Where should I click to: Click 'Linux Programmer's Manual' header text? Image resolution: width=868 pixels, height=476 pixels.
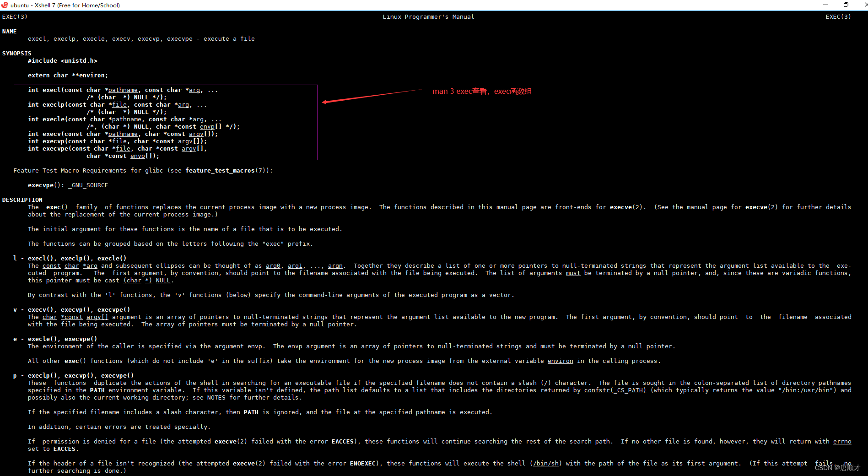[x=428, y=17]
